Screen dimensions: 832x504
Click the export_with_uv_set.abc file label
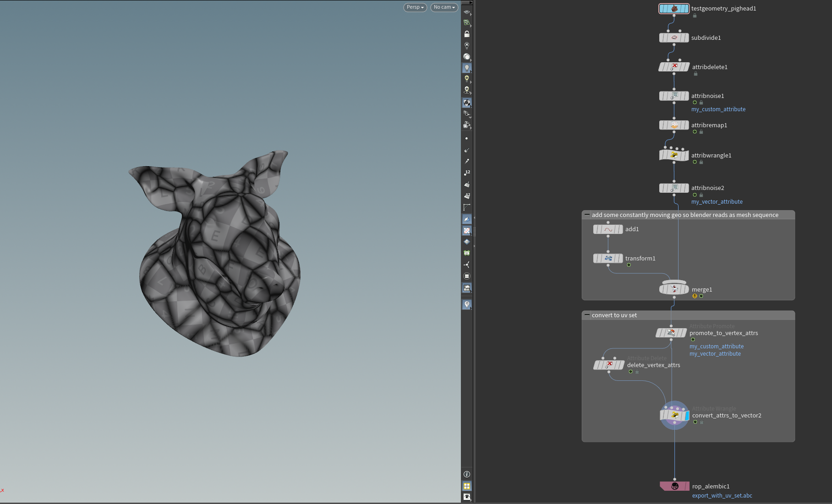click(x=722, y=496)
